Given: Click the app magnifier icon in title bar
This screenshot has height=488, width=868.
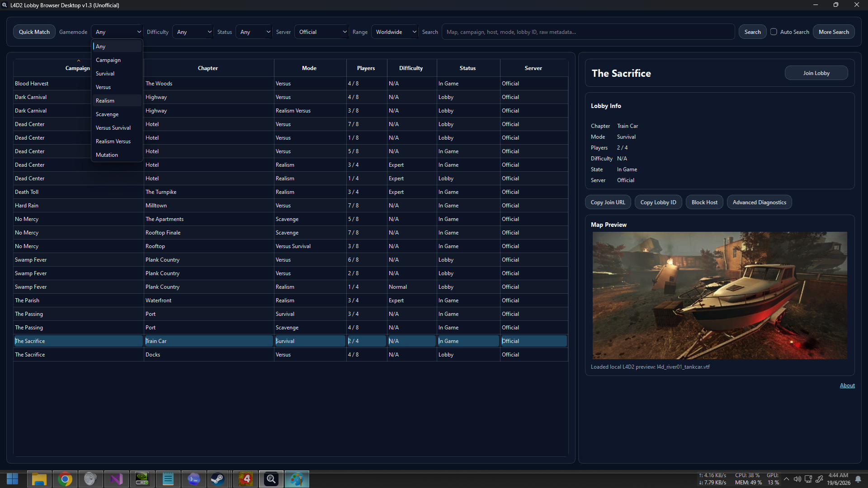Looking at the screenshot, I should (x=5, y=5).
